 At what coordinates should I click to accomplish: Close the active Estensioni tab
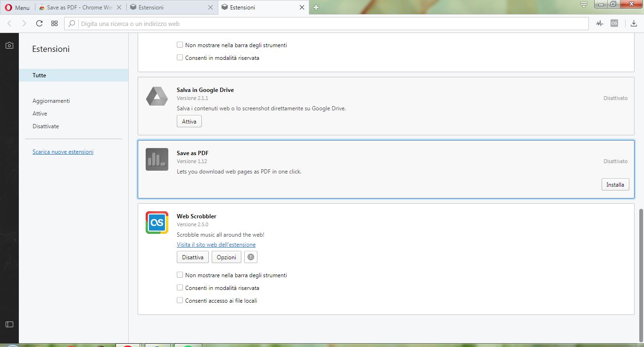302,8
